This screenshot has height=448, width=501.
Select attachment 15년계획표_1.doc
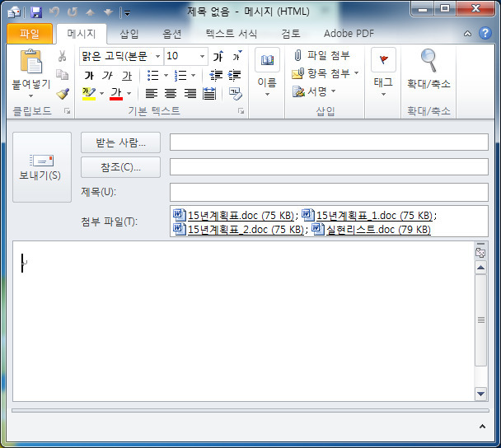[368, 216]
